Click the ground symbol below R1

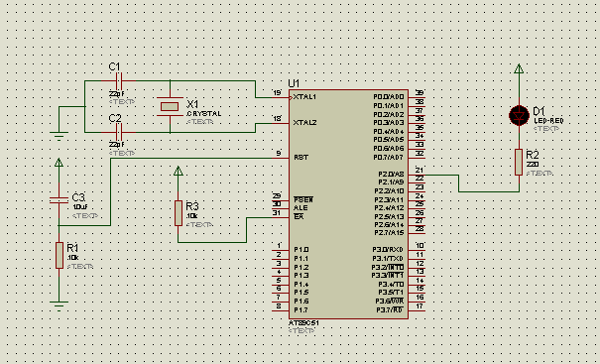[x=59, y=305]
